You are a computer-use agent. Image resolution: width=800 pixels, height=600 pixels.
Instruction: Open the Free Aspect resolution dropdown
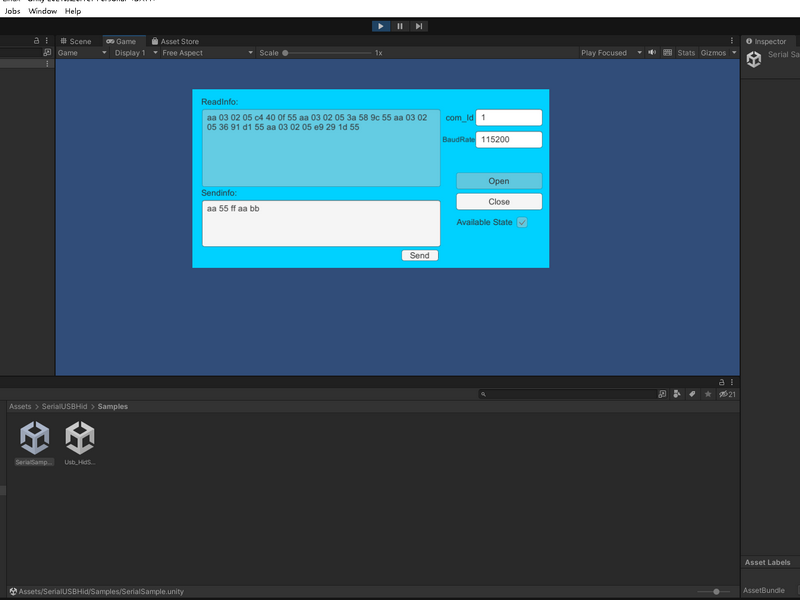pos(207,53)
